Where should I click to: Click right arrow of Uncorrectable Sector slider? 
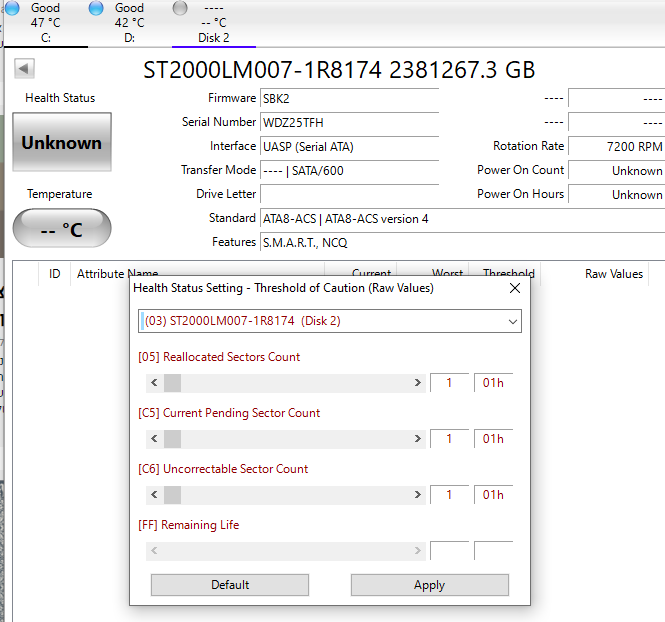pyautogui.click(x=418, y=495)
